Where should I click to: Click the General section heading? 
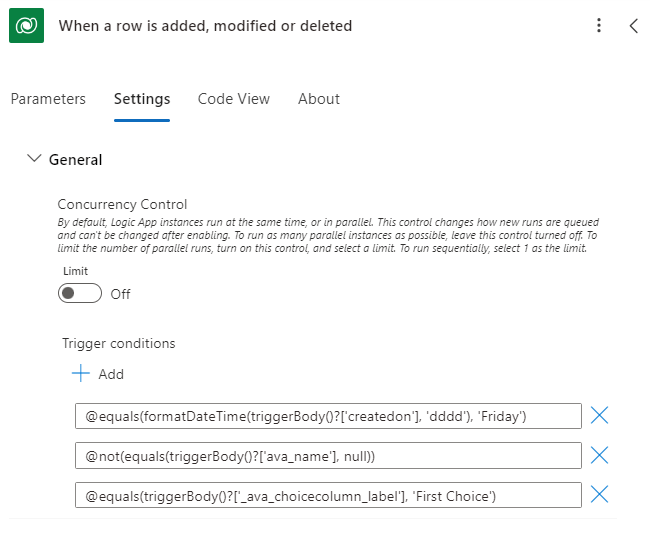[x=76, y=159]
